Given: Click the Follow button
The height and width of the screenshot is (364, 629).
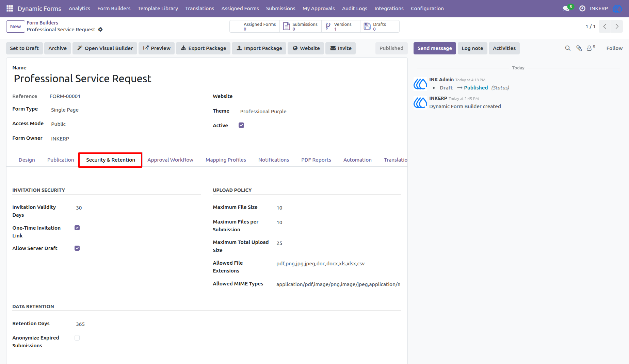Looking at the screenshot, I should 614,48.
